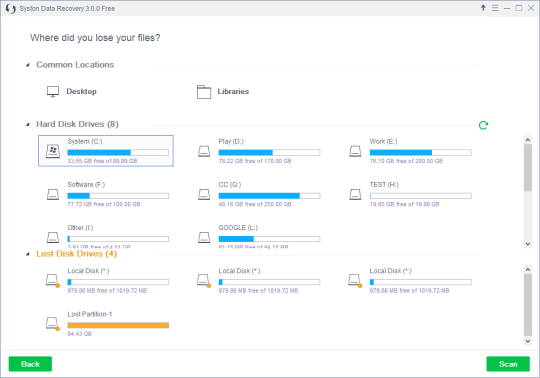Image resolution: width=540 pixels, height=378 pixels.
Task: Click the lost drives list scrollbar thumb
Action: pyautogui.click(x=528, y=305)
